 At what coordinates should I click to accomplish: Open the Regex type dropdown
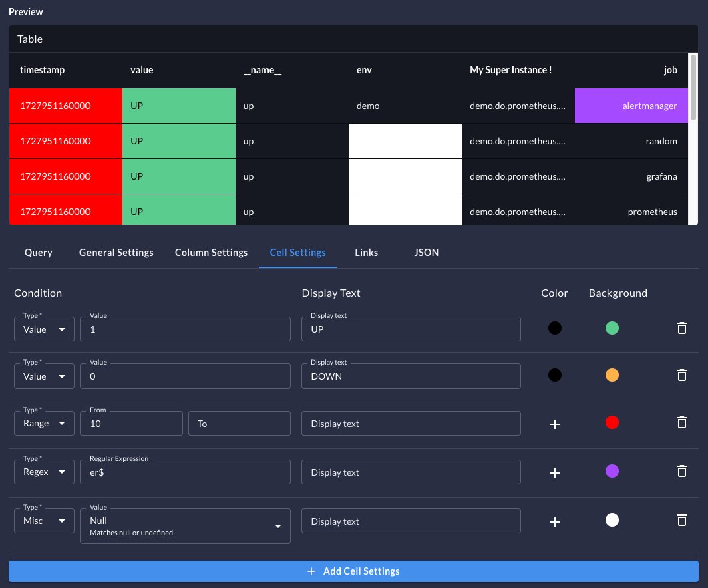click(x=44, y=472)
